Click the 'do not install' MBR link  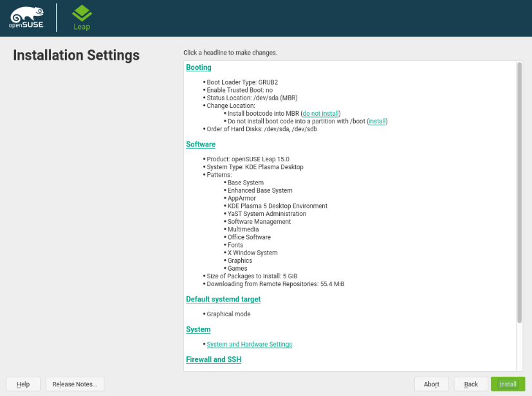tap(320, 113)
